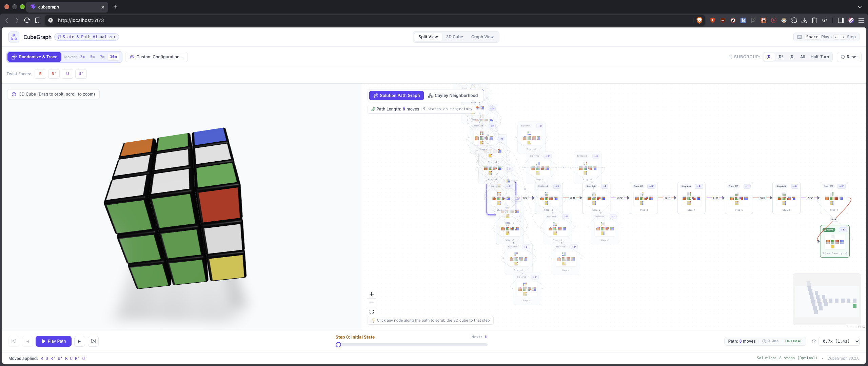868x366 pixels.
Task: Toggle the browser sidebar panel icon
Action: pyautogui.click(x=841, y=20)
